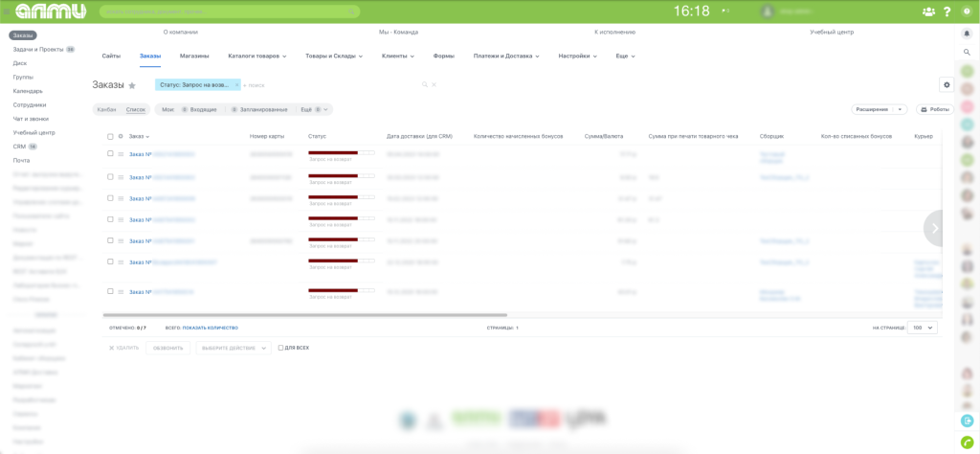Click the status progress bar of seventh order

coord(342,290)
